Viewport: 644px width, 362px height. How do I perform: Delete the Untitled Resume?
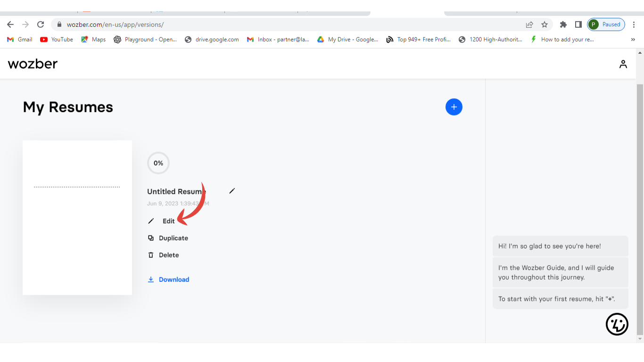pyautogui.click(x=168, y=255)
